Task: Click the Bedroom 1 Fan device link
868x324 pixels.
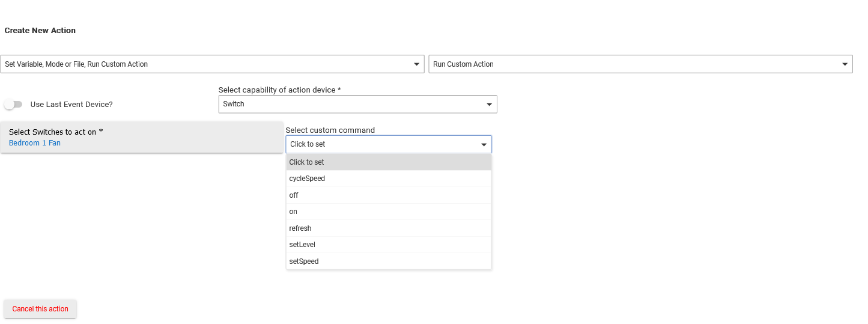Action: pyautogui.click(x=35, y=143)
